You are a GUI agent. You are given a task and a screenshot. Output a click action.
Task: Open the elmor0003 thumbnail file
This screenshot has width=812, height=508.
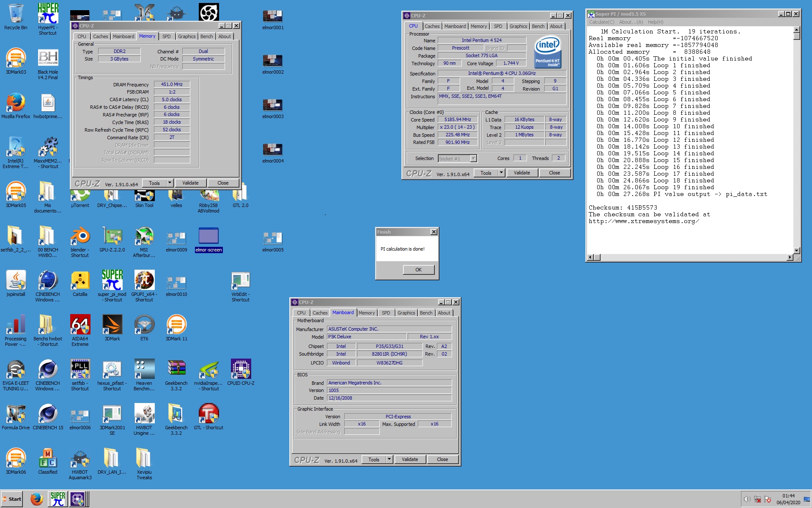273,108
